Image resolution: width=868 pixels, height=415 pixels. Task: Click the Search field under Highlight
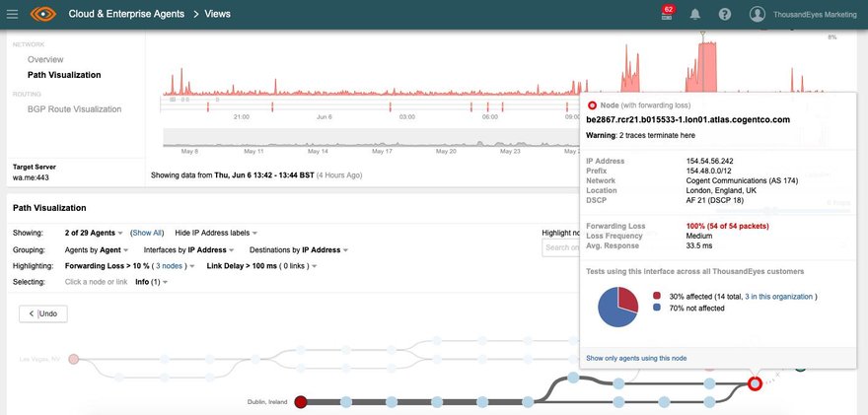(x=560, y=247)
